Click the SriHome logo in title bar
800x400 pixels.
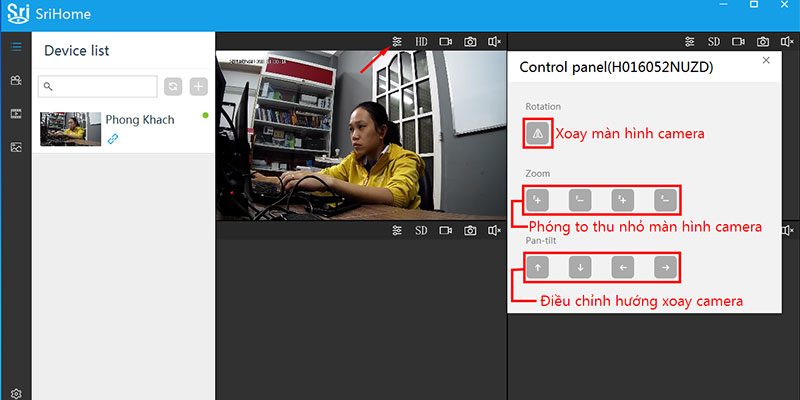point(18,13)
